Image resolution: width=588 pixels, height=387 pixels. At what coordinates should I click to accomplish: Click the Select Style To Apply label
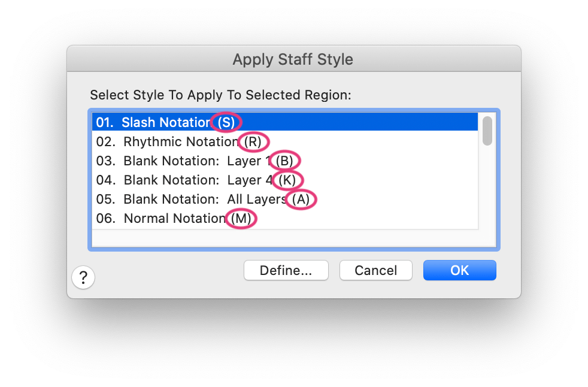(220, 95)
